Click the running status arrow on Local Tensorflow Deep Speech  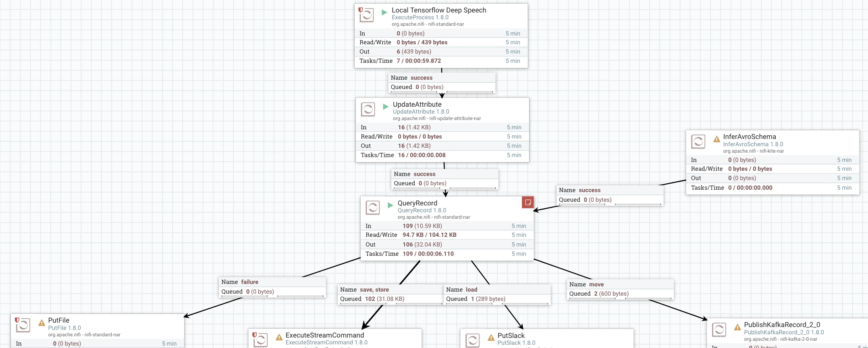384,12
